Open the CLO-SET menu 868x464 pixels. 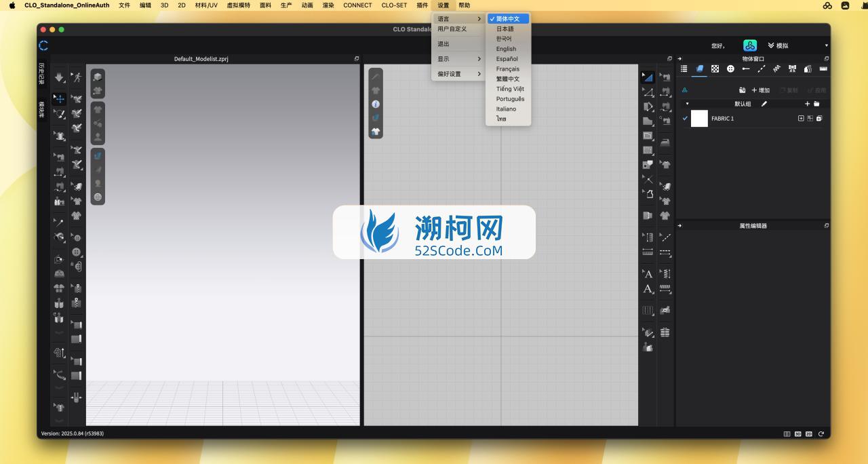coord(395,5)
